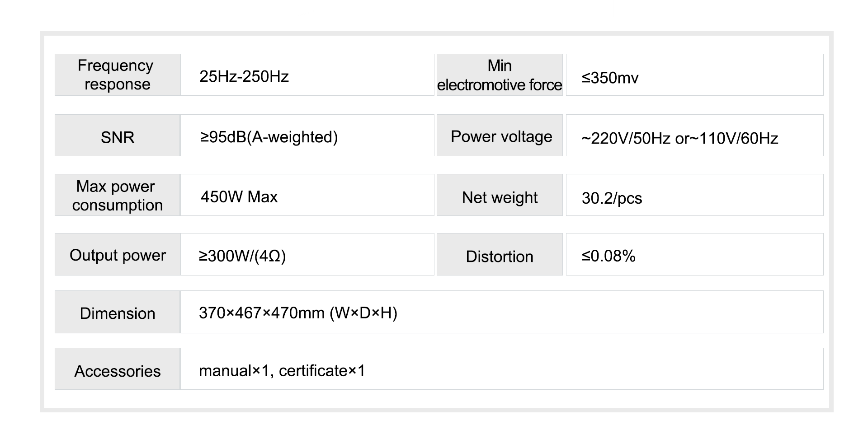Click the Distortion label cell
This screenshot has height=439, width=868.
tap(500, 257)
